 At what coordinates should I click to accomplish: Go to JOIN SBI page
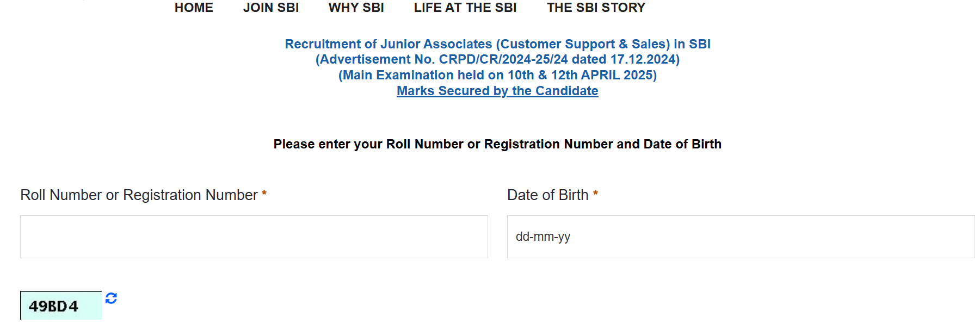270,8
